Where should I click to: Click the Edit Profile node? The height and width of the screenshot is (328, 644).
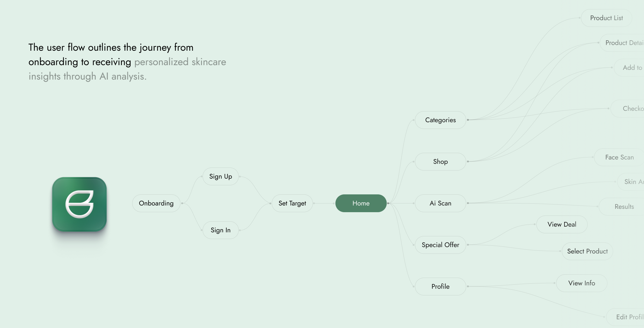click(x=626, y=317)
